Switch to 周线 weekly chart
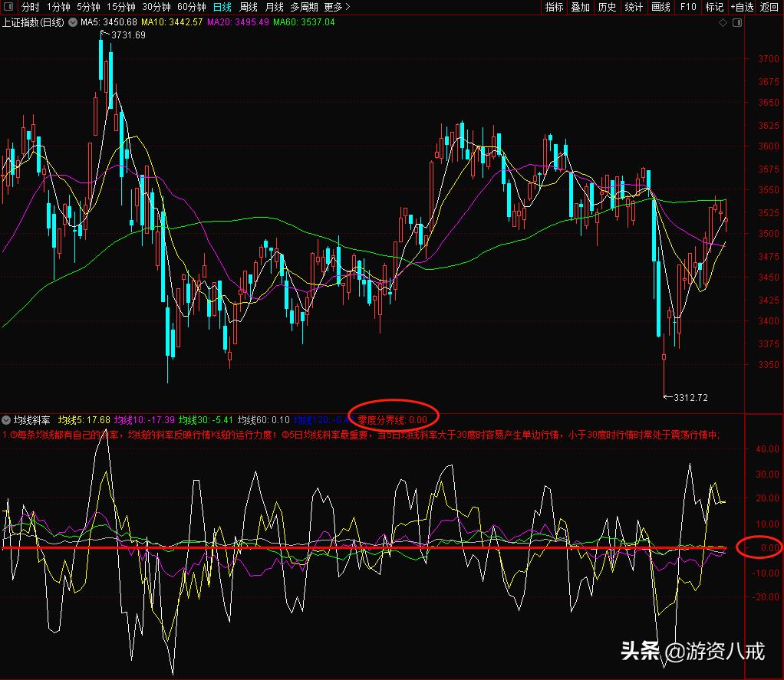The image size is (784, 680). click(248, 7)
